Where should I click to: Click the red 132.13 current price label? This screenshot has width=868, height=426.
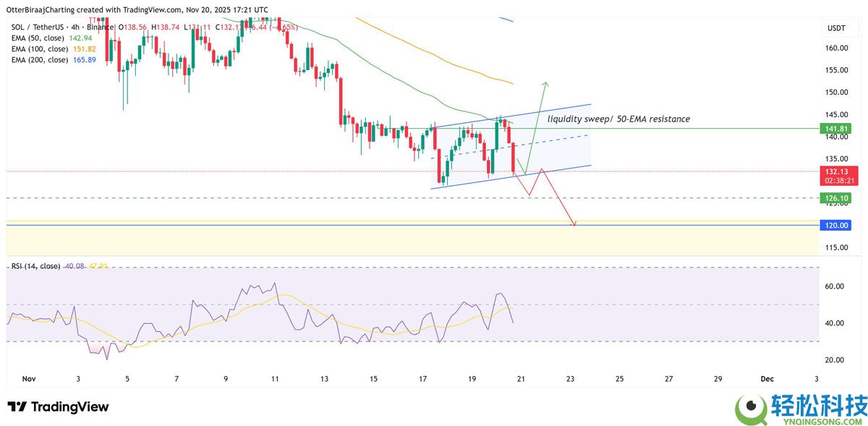click(x=835, y=171)
